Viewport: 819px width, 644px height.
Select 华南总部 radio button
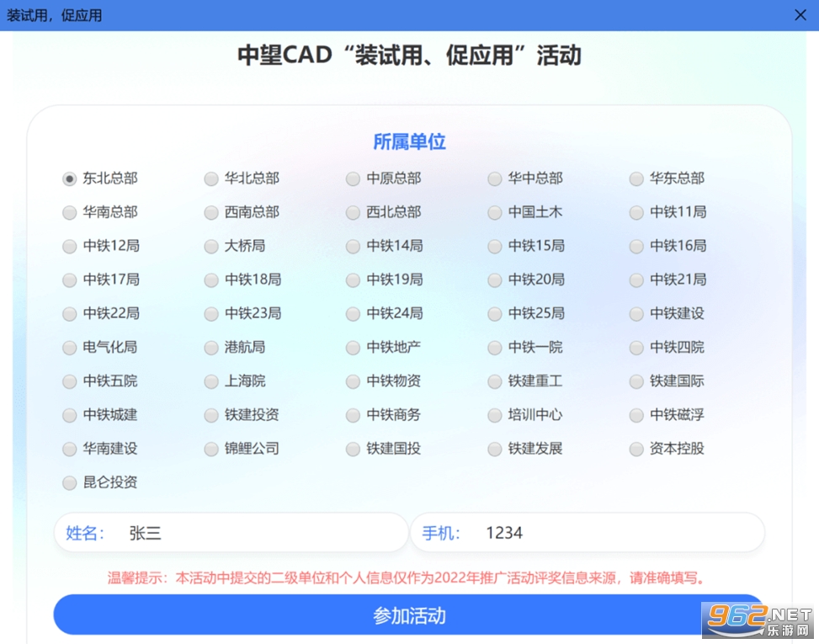coord(70,213)
